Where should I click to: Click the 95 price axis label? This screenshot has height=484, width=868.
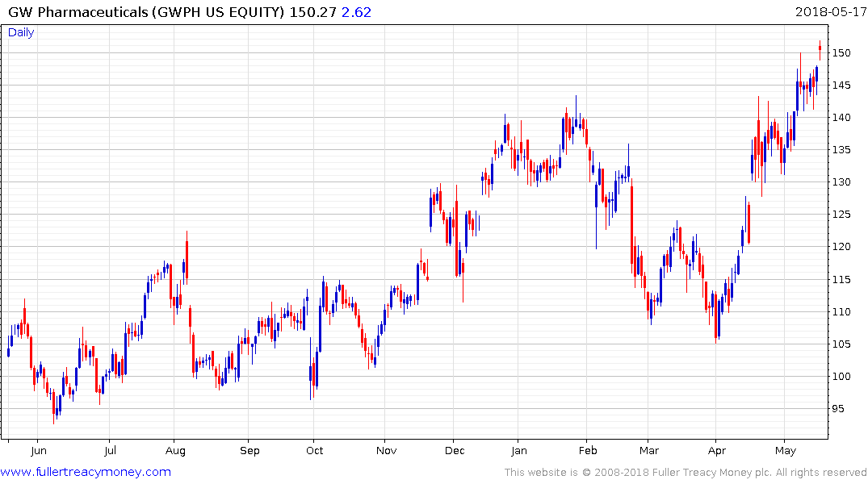838,409
